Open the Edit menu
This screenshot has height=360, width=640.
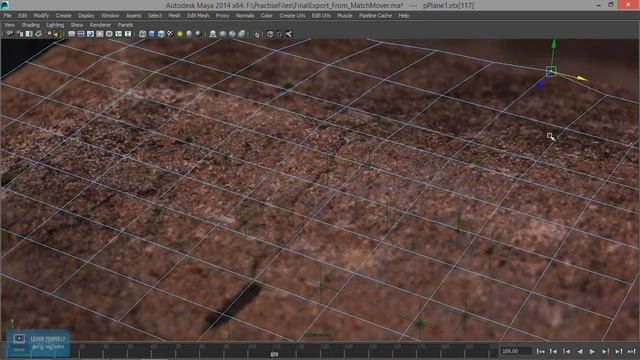pyautogui.click(x=22, y=16)
